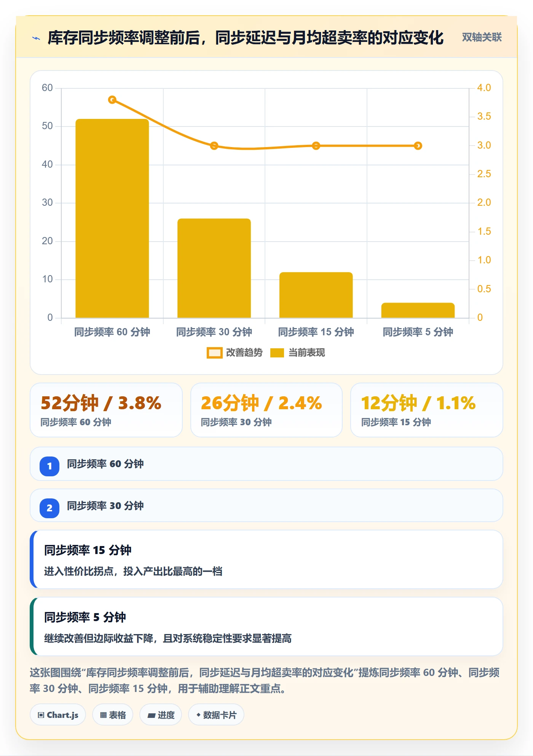Screen dimensions: 533x756
Task: Click the 表格 tag
Action: click(113, 715)
